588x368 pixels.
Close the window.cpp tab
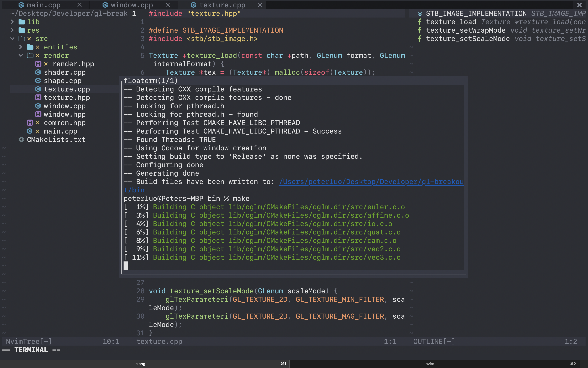(168, 5)
